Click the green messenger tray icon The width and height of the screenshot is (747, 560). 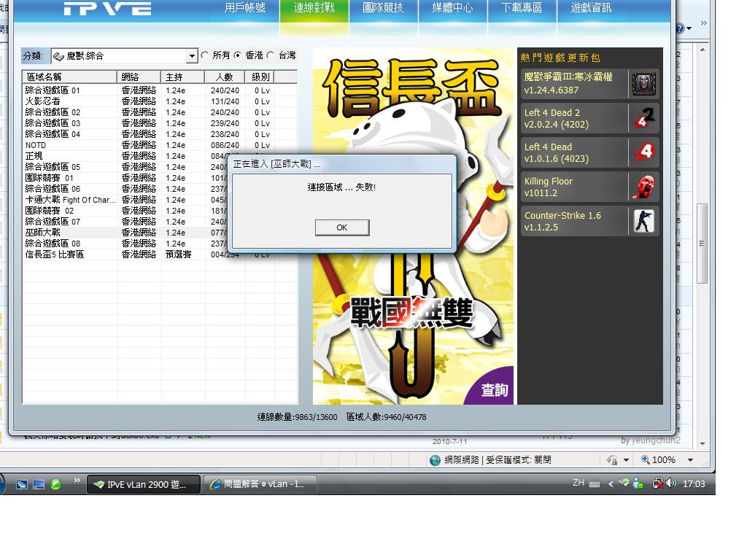tap(638, 484)
